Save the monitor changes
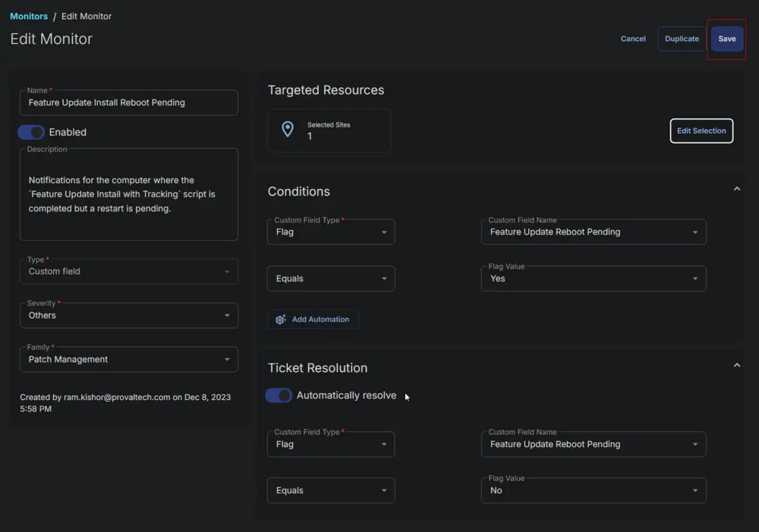Viewport: 759px width, 532px height. tap(726, 39)
